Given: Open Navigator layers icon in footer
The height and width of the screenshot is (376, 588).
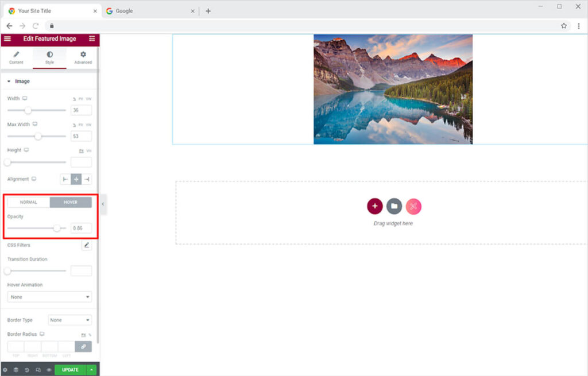Looking at the screenshot, I should [16, 370].
